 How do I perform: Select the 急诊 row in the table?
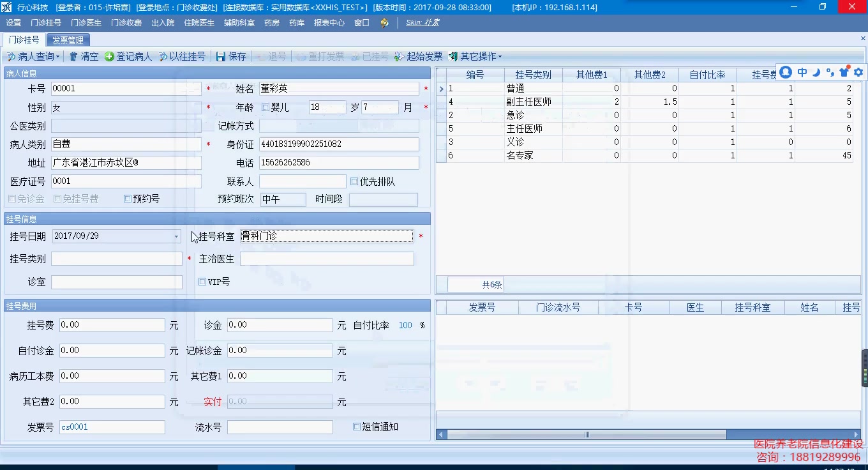645,115
